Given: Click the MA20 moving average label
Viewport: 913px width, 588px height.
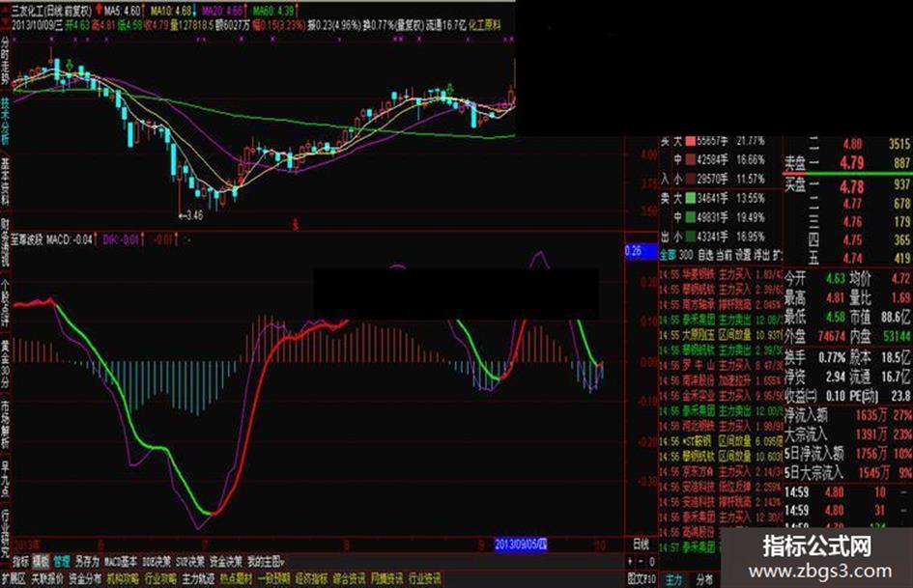Looking at the screenshot, I should pyautogui.click(x=222, y=11).
